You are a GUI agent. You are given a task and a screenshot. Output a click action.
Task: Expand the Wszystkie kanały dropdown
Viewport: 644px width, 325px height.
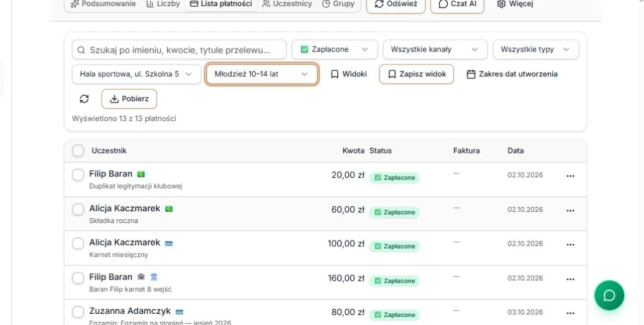coord(435,49)
